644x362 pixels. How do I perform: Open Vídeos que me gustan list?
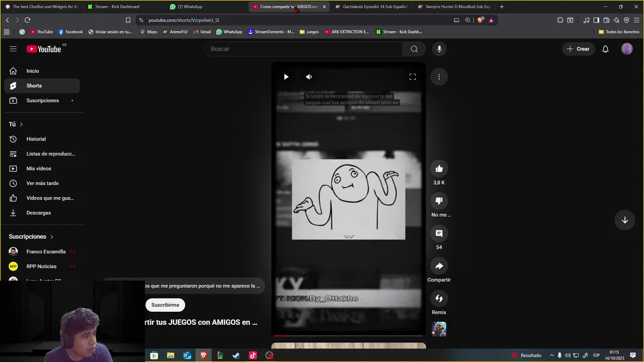(42, 198)
